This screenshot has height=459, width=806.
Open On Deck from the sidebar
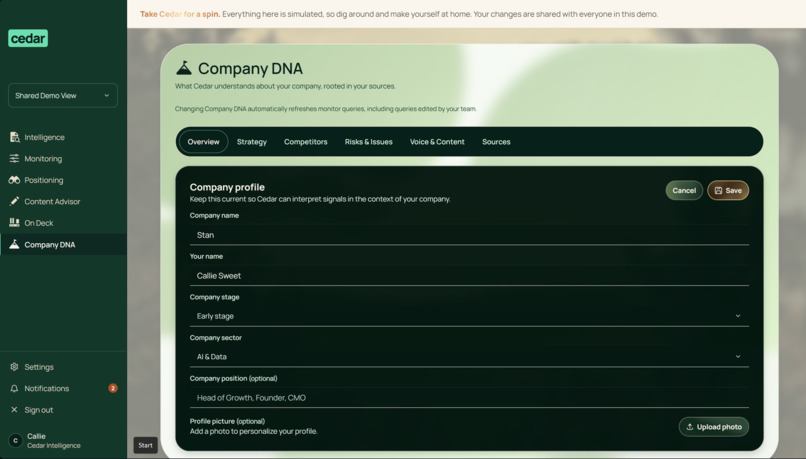click(x=39, y=223)
